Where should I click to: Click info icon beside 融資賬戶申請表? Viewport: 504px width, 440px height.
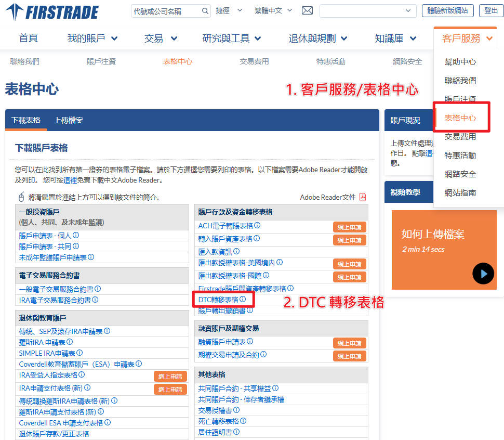point(250,342)
